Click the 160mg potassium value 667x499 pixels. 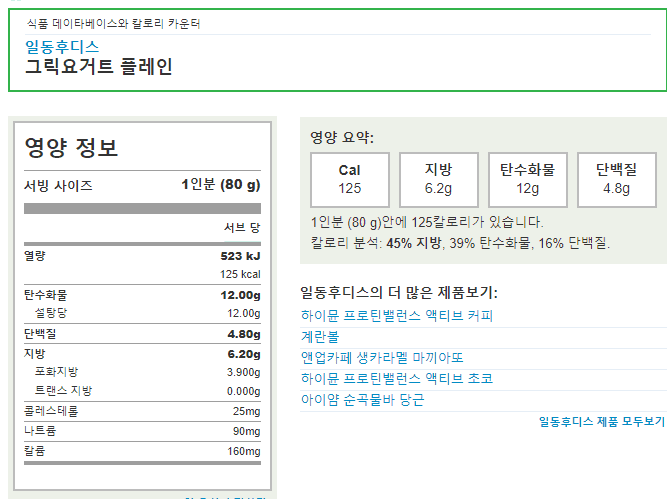(x=244, y=451)
